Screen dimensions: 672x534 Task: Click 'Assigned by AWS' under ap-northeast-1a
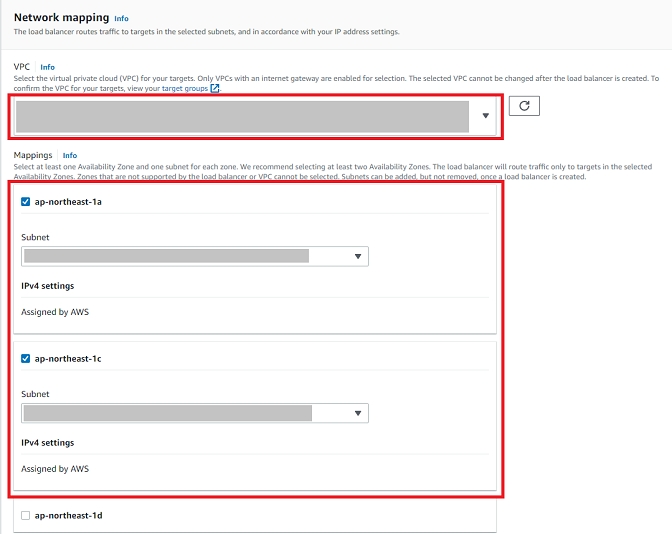pyautogui.click(x=55, y=312)
